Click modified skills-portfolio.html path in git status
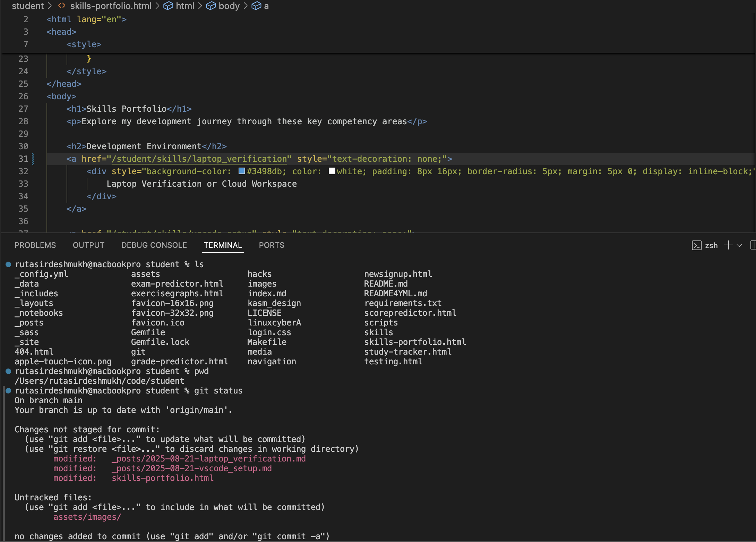The image size is (756, 542). click(162, 478)
